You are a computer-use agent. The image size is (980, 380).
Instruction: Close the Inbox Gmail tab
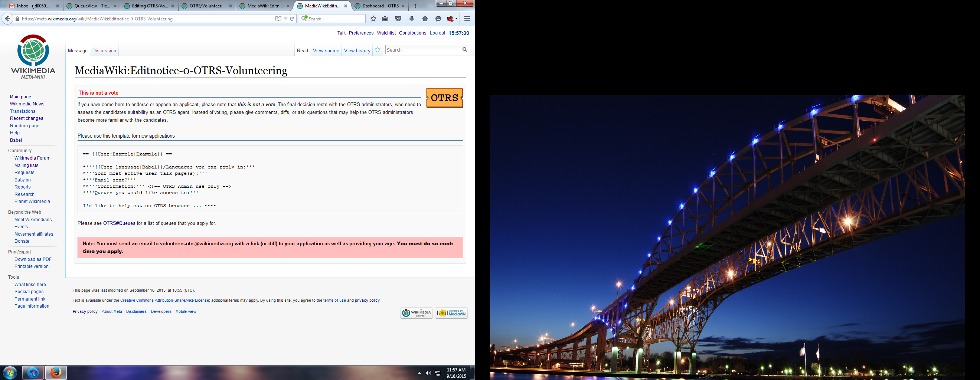[x=58, y=6]
